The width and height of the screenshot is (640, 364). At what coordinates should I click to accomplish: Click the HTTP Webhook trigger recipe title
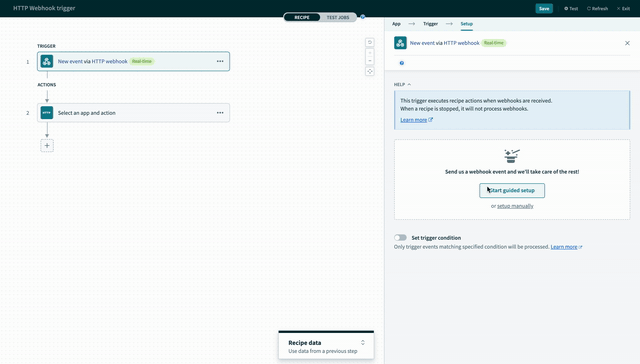44,8
